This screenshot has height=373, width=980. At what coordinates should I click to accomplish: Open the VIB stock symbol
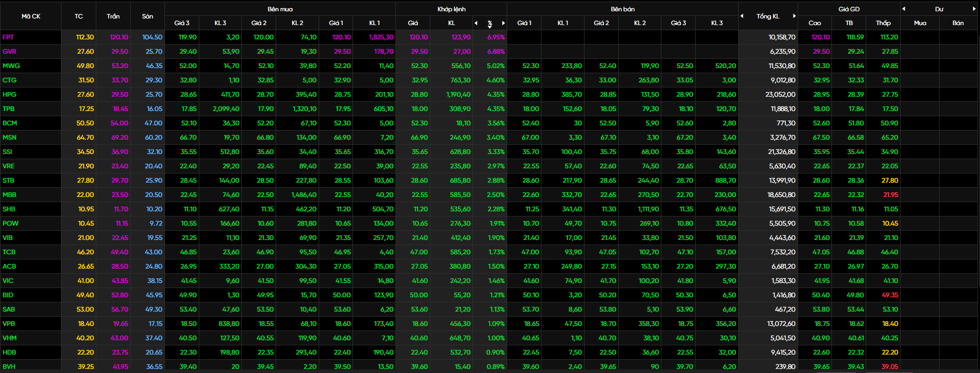point(8,238)
